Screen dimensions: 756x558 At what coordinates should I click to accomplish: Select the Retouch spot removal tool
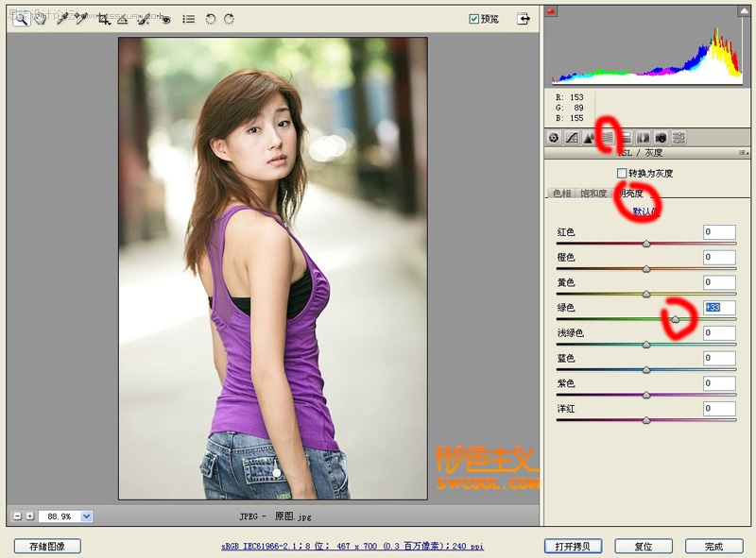coord(144,19)
